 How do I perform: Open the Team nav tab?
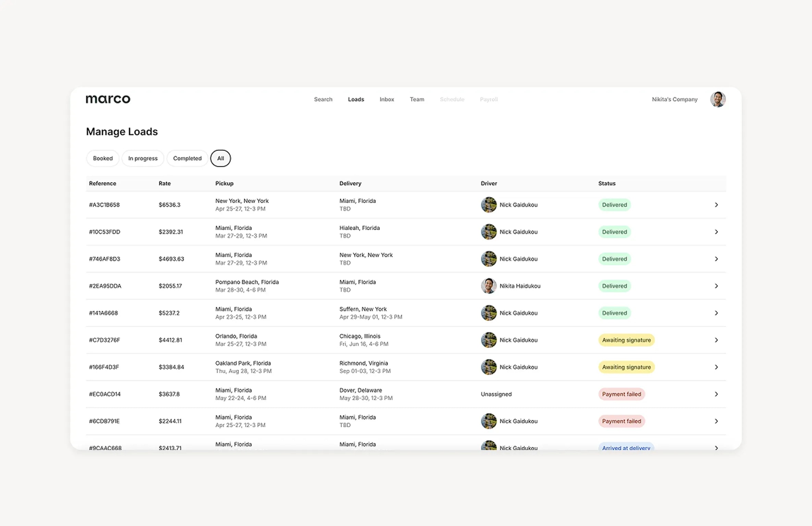(x=417, y=99)
